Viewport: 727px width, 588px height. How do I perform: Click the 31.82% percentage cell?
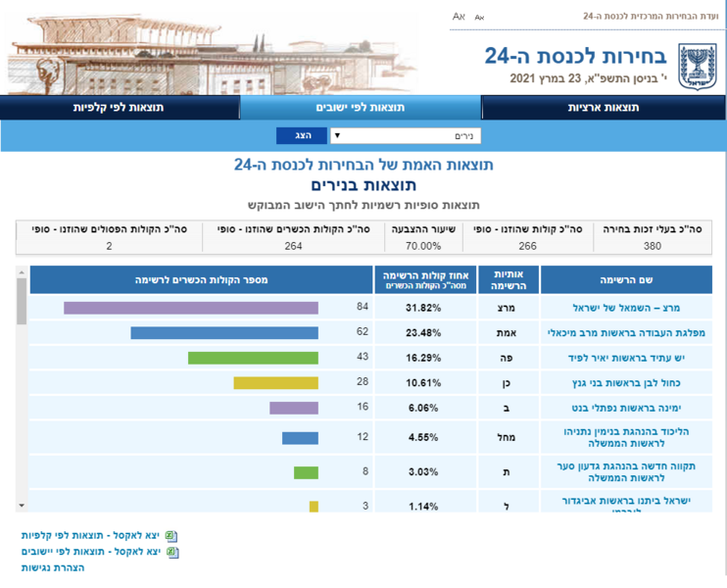click(423, 308)
